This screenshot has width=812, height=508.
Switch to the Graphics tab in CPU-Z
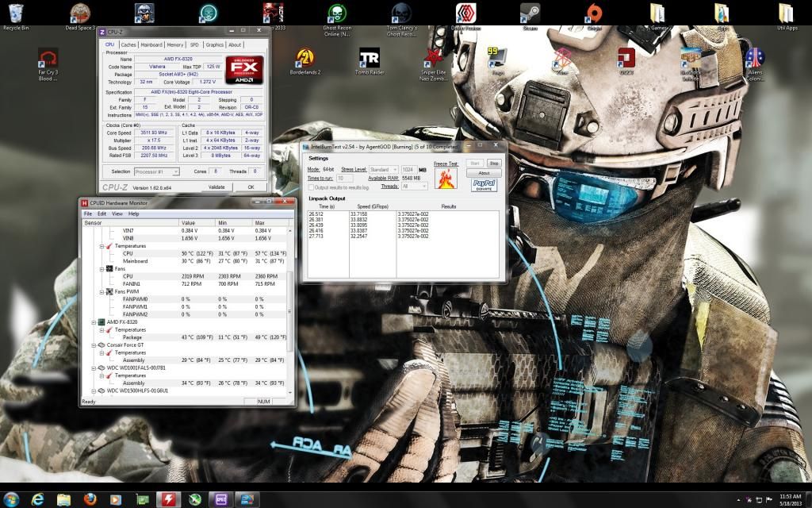[214, 45]
